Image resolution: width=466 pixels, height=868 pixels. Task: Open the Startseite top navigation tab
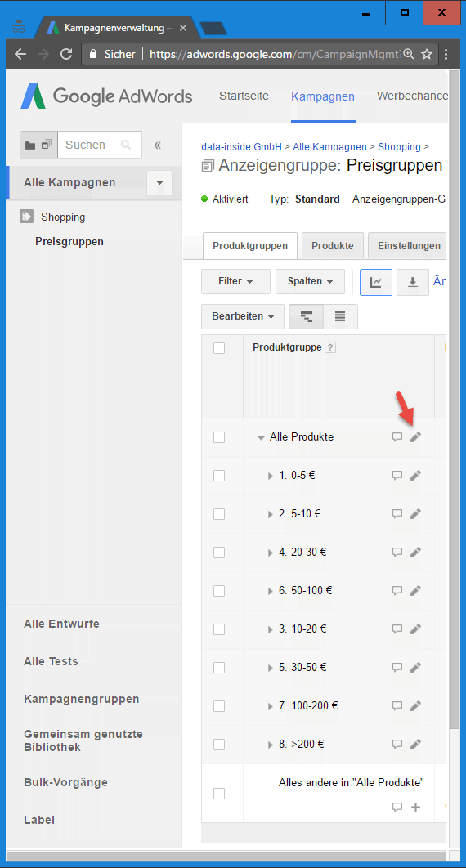tap(244, 96)
